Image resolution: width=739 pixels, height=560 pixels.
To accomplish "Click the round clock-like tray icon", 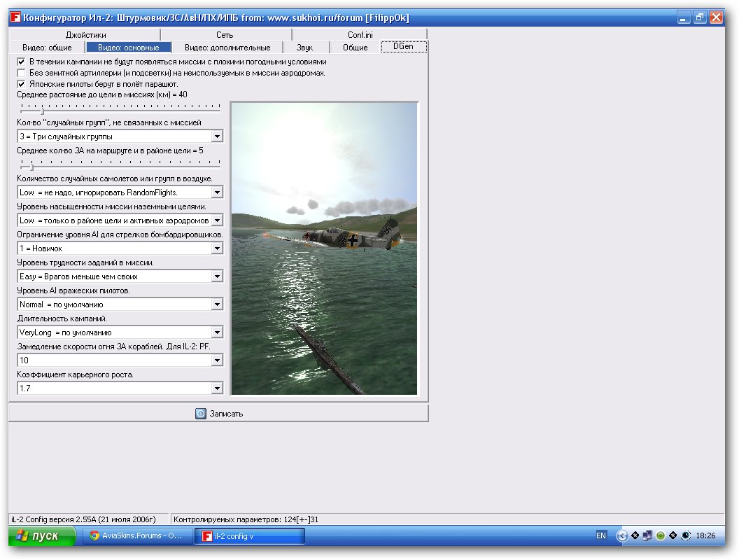I will click(686, 535).
